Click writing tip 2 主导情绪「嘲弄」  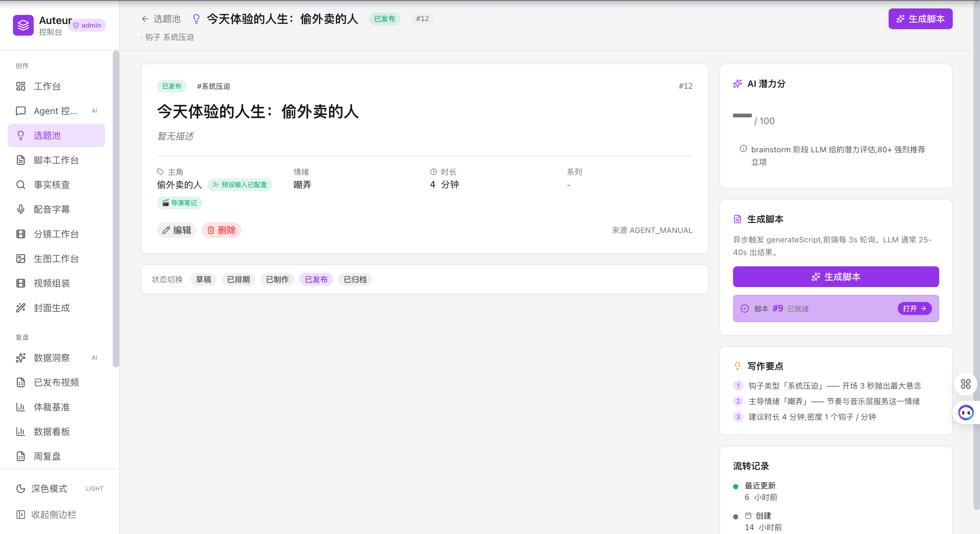click(834, 401)
